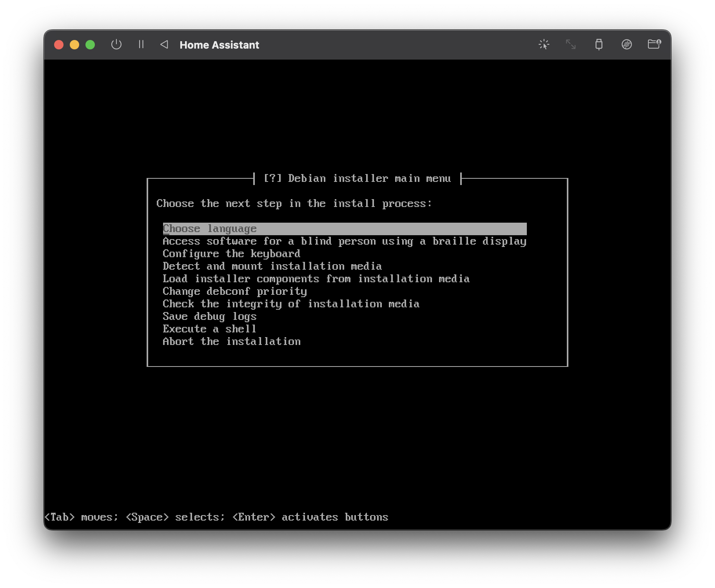Select Detect and mount installation media
The width and height of the screenshot is (715, 588).
click(272, 267)
